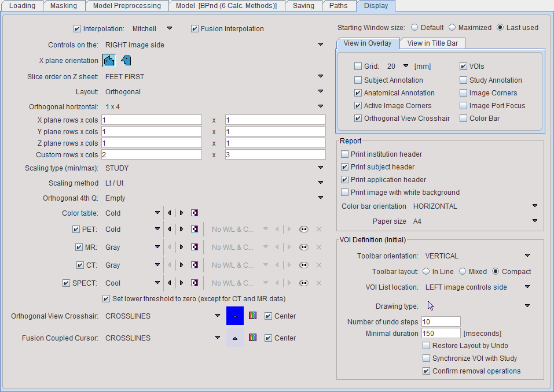The width and height of the screenshot is (554, 392).
Task: Click the W/L preset edit icon in MR row
Action: tap(304, 247)
